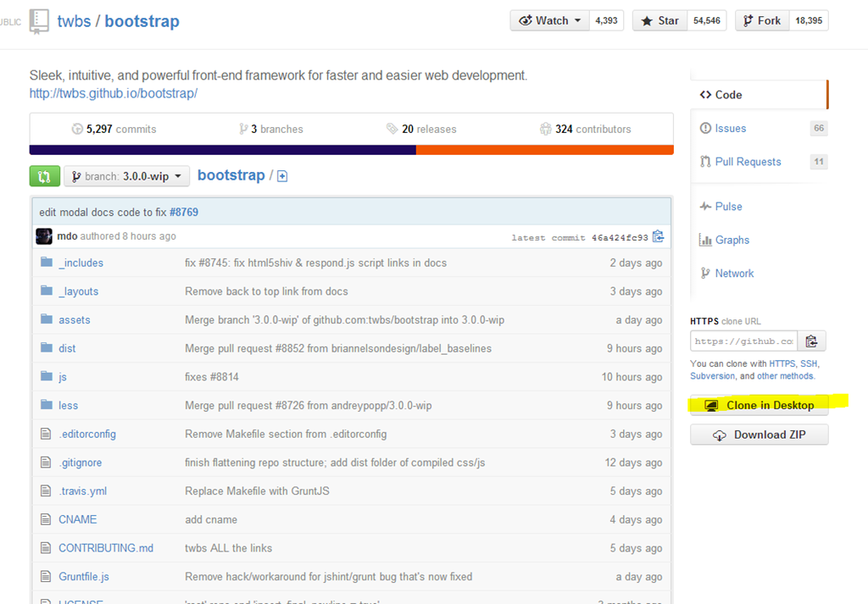View the 324 contributors

(585, 129)
